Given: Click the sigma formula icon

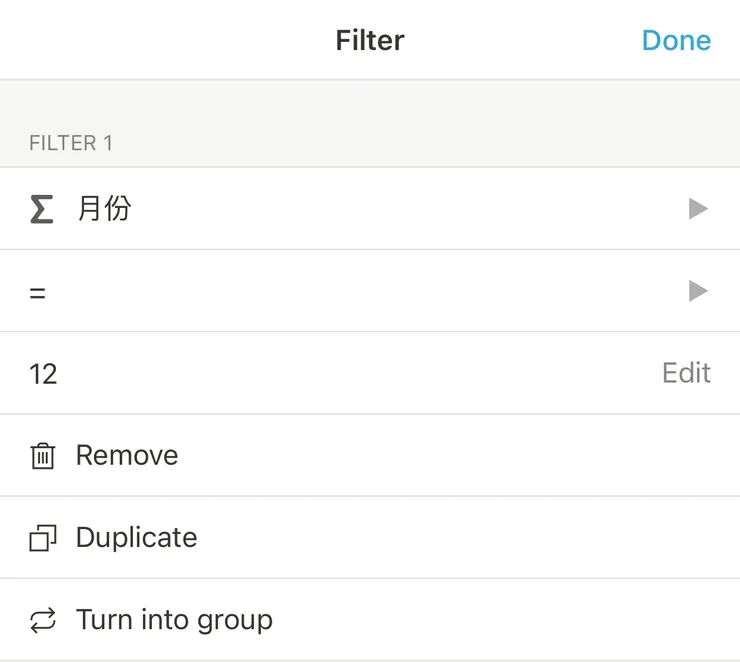Looking at the screenshot, I should click(41, 209).
